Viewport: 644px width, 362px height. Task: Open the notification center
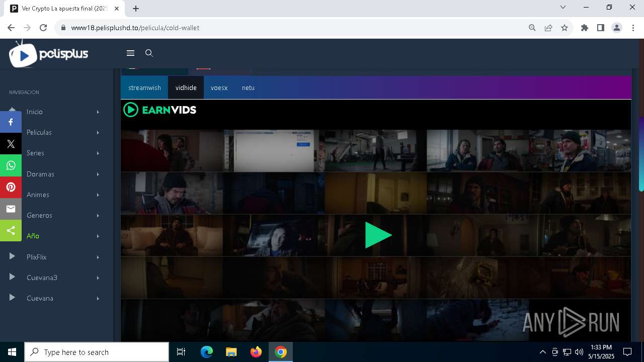627,352
